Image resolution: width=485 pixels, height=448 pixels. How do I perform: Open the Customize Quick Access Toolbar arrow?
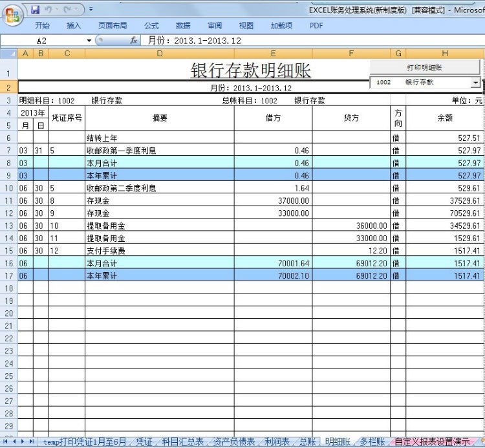91,10
